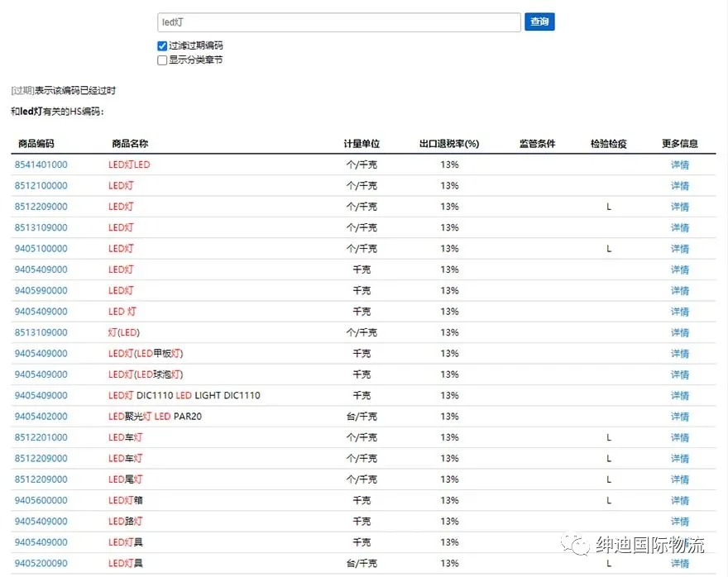Click the 商品编码 column header

[36, 144]
